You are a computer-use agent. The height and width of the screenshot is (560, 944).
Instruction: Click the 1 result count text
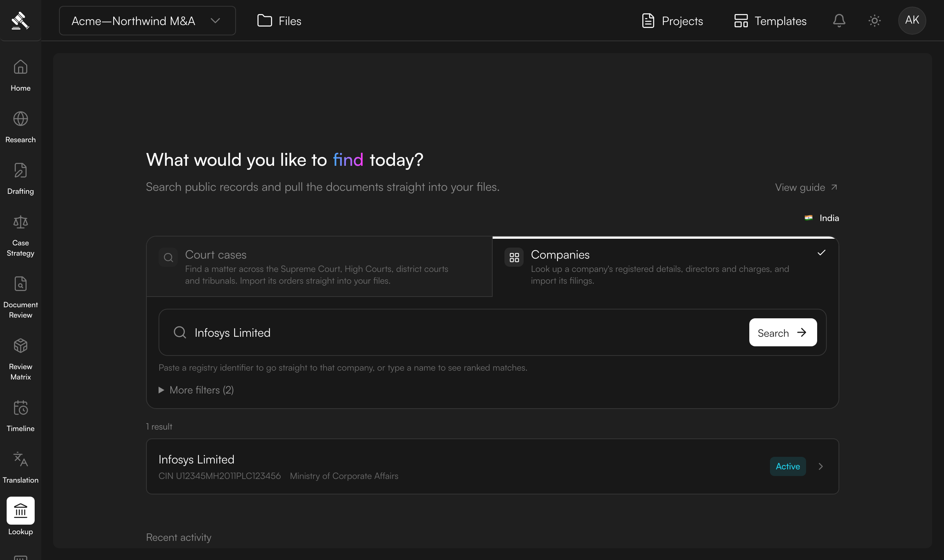[159, 426]
